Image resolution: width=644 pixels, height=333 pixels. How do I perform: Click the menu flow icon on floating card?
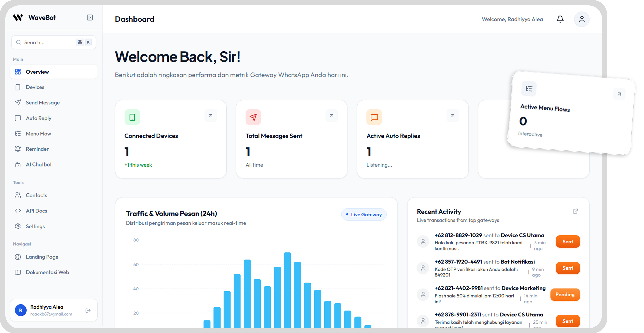529,89
